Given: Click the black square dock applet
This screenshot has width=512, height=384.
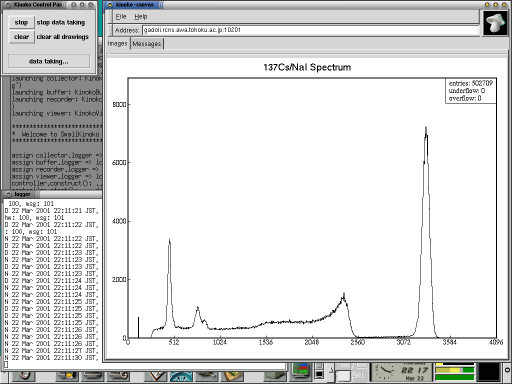Looking at the screenshot, I should [489, 372].
